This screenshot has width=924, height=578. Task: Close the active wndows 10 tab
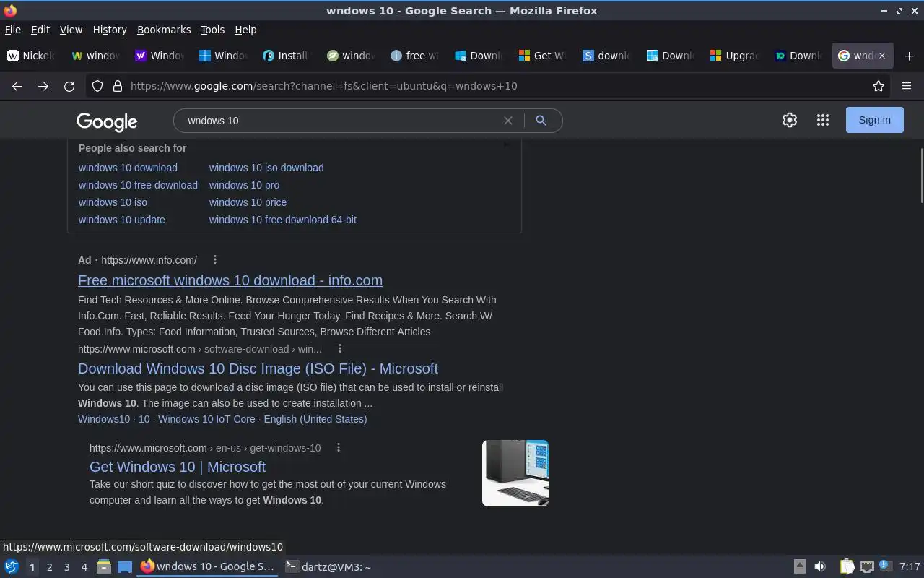pyautogui.click(x=882, y=56)
